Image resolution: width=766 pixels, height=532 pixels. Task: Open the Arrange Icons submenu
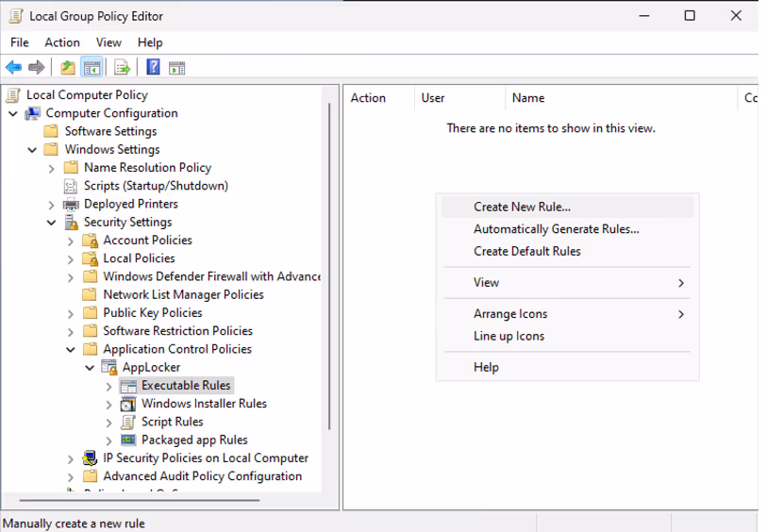(x=567, y=313)
